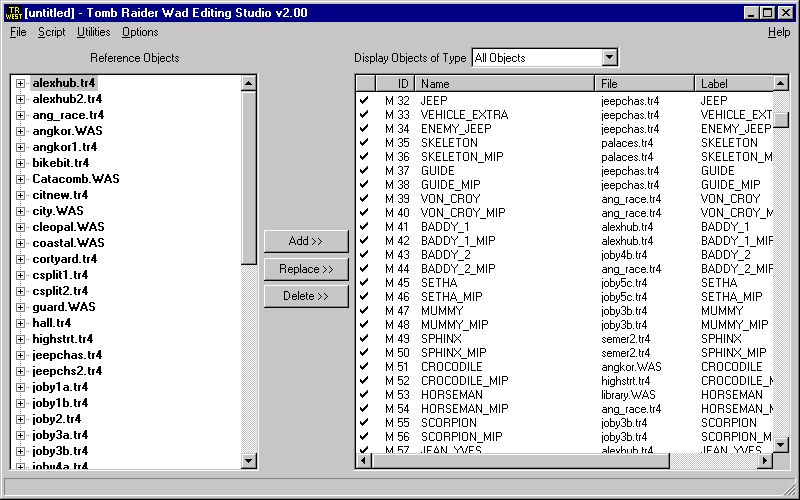This screenshot has height=500, width=800.
Task: Toggle the checkmark for M 55 SCORPION
Action: (364, 422)
